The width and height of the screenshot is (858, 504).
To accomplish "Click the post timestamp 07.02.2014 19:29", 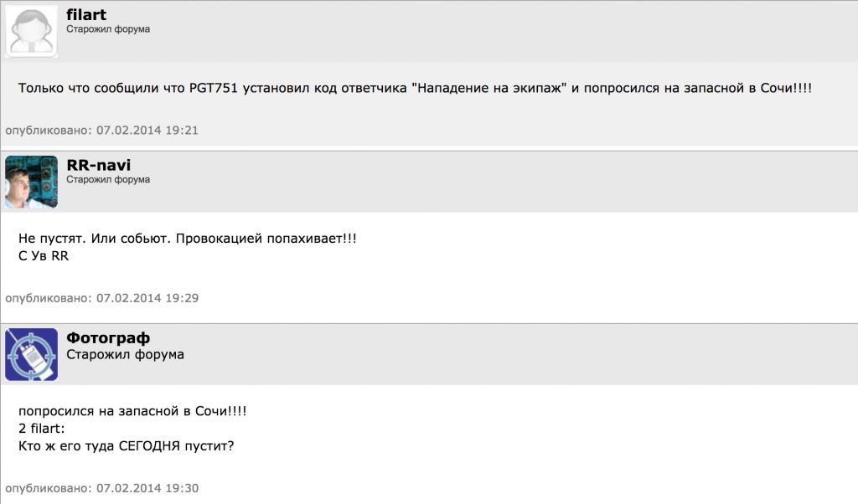I will tap(147, 298).
